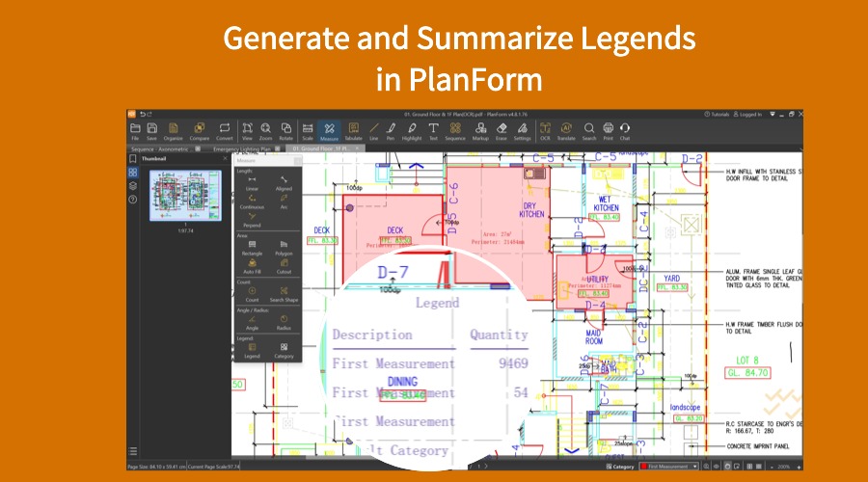Viewport: 868px width, 482px height.
Task: Select the Count tool
Action: click(252, 294)
